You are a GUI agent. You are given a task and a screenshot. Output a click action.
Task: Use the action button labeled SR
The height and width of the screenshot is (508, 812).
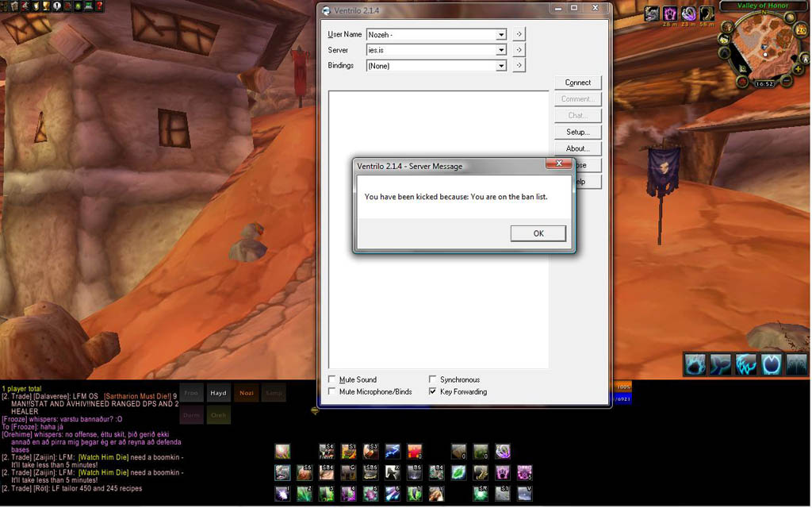click(480, 494)
